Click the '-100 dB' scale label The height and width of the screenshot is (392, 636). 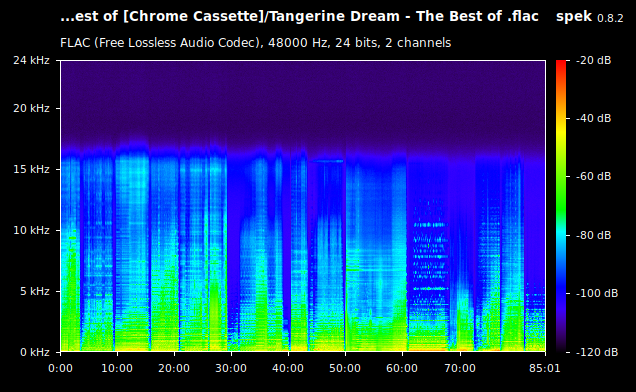tap(597, 293)
